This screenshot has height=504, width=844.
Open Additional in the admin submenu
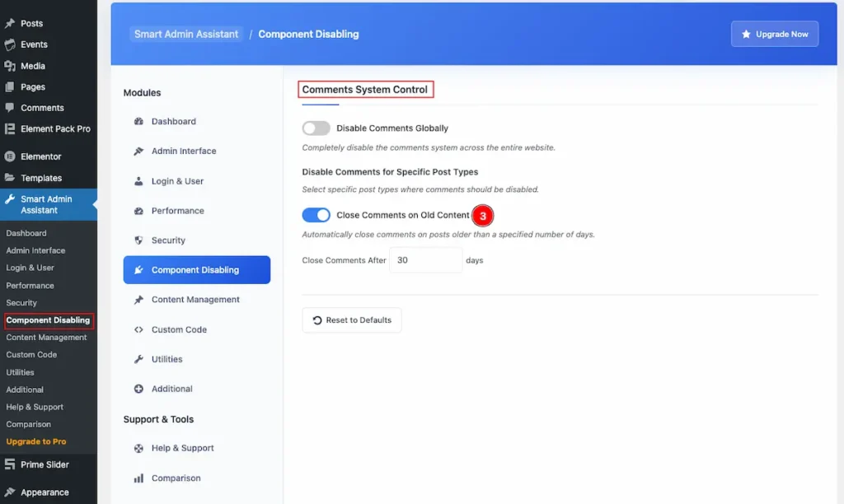point(25,390)
